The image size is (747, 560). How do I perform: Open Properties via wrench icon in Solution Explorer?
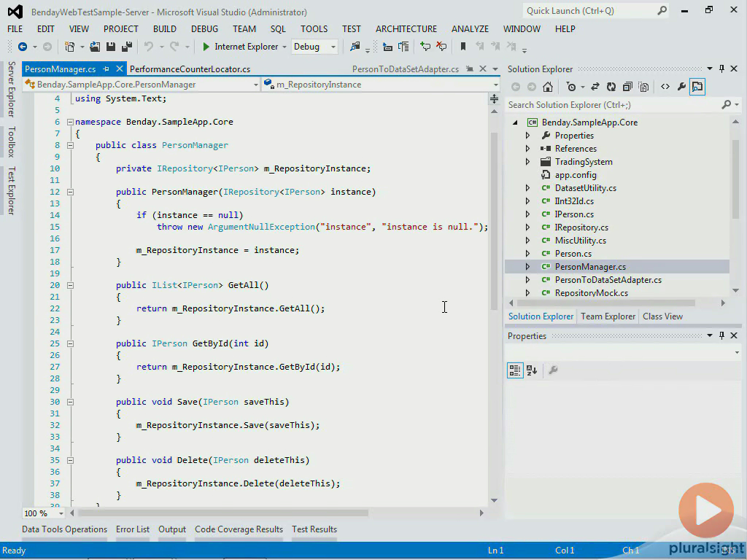point(681,87)
